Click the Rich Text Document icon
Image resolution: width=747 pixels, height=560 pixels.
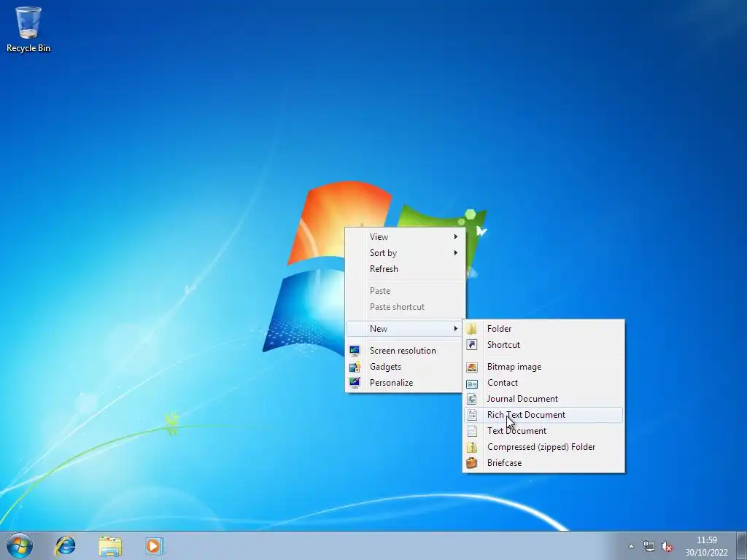pos(472,415)
